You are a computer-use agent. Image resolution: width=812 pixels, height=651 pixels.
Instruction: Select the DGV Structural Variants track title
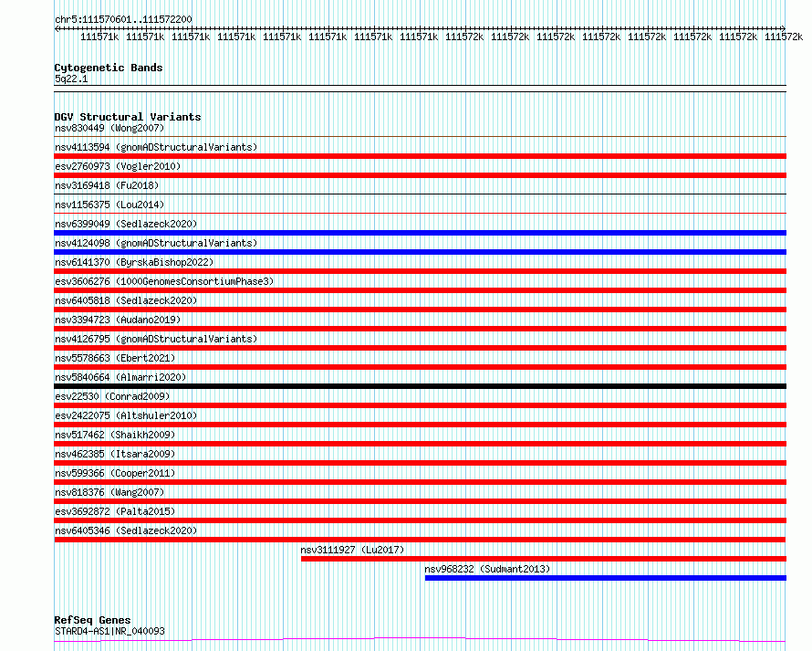coord(128,117)
